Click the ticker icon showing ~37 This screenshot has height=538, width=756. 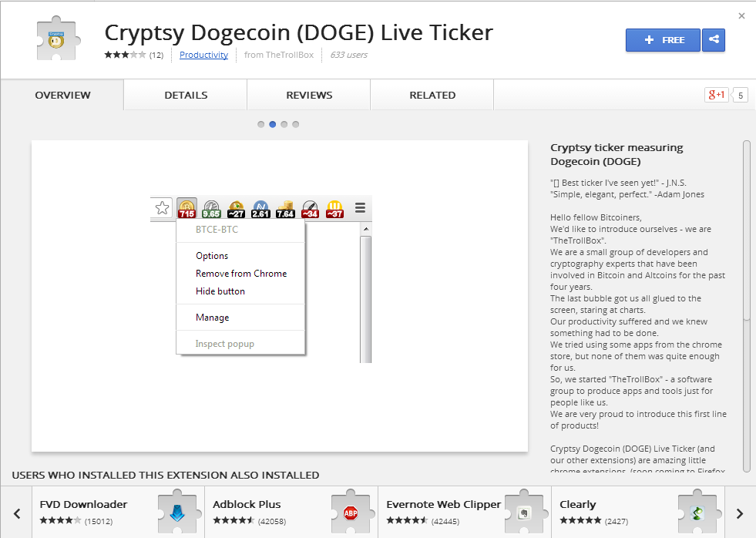[334, 209]
